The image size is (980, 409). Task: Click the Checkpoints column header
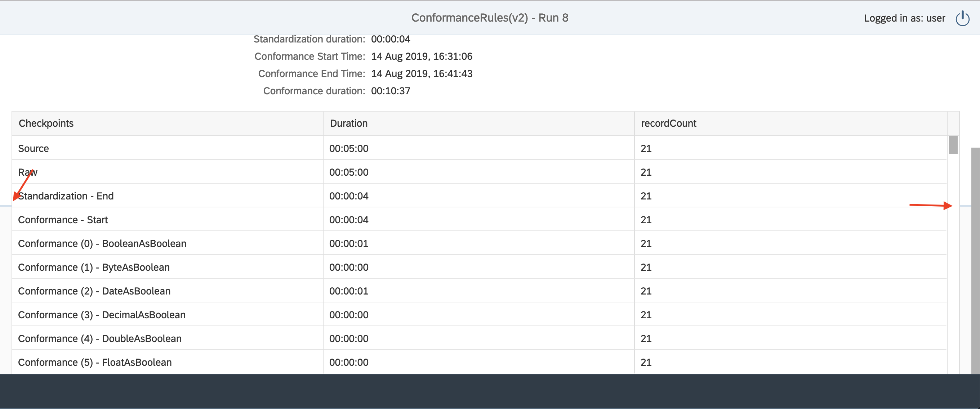(168, 123)
